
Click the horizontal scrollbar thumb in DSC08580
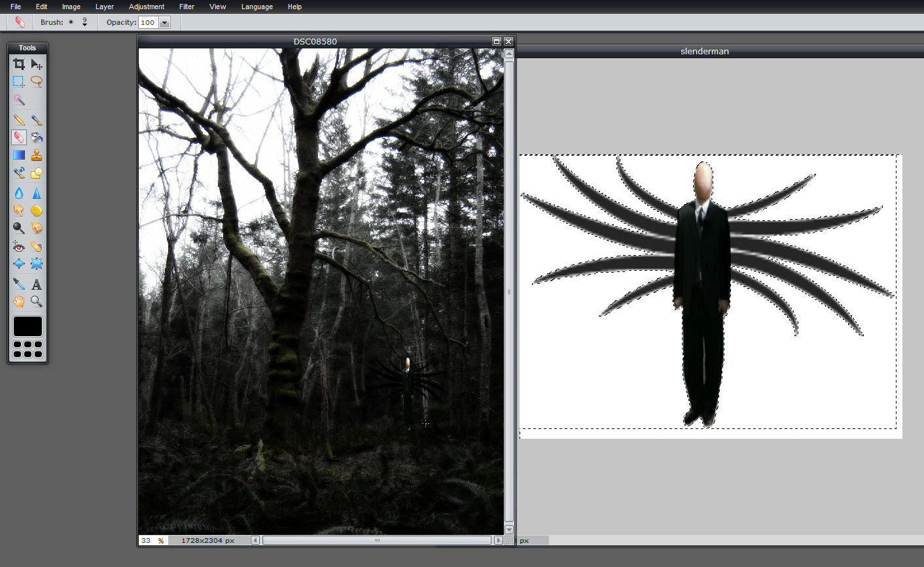[377, 540]
